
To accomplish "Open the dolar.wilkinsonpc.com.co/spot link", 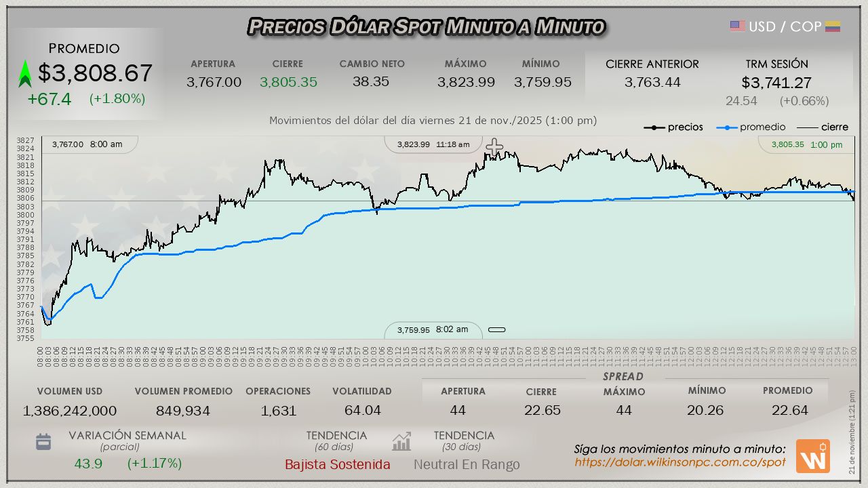I will (680, 462).
